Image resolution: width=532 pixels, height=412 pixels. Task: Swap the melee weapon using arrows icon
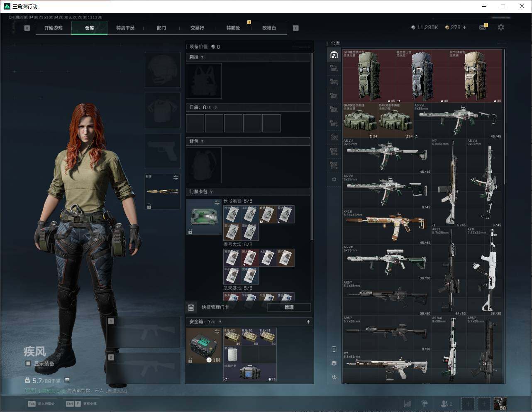click(176, 178)
